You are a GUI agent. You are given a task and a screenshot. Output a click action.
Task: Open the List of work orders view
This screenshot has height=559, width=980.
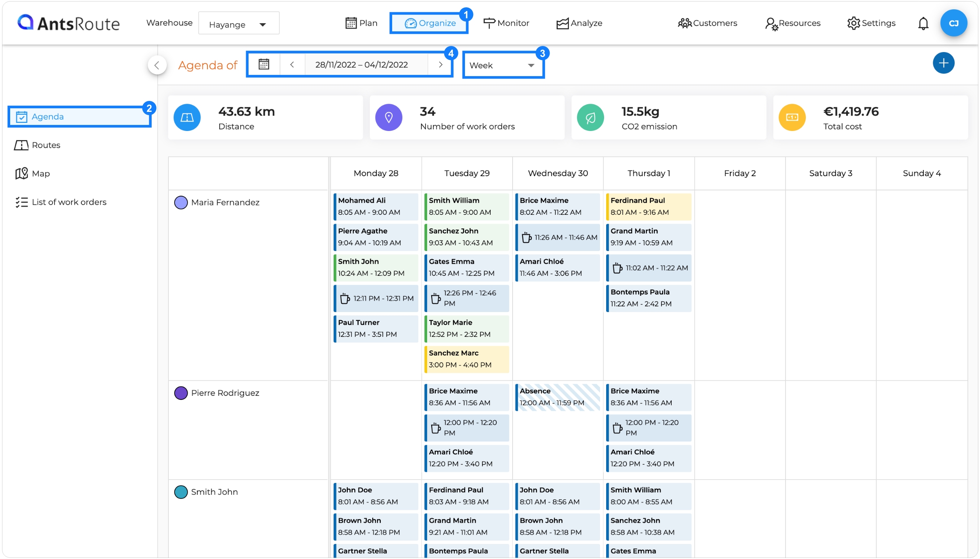point(69,202)
